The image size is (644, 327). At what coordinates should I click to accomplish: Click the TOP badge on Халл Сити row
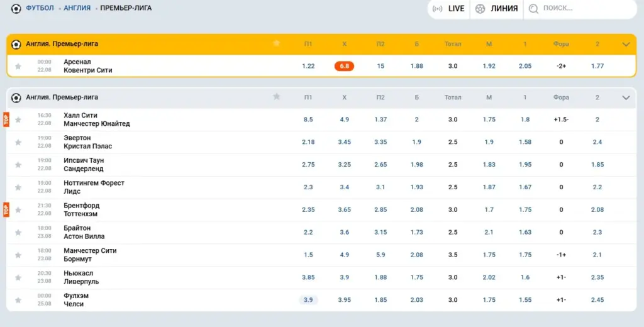(6, 119)
